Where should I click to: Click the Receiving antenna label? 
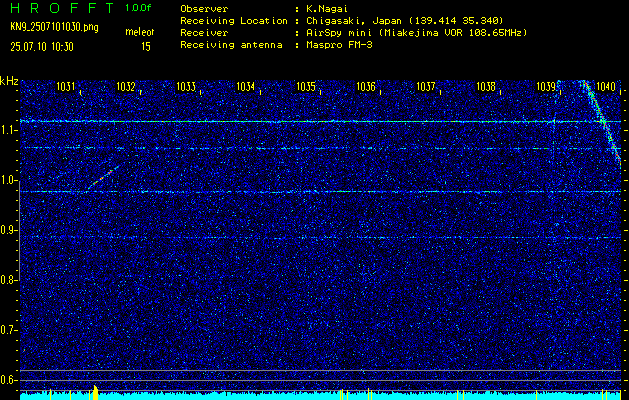(231, 45)
